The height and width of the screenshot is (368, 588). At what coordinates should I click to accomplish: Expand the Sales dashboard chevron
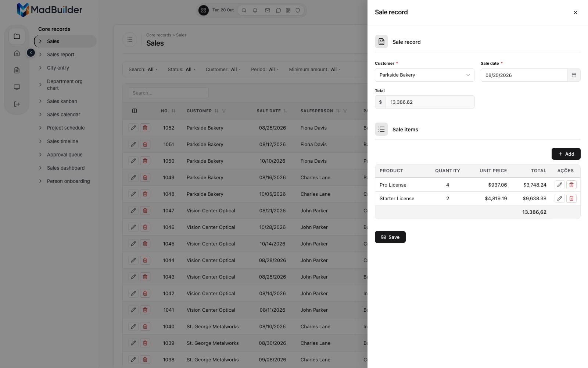pos(40,168)
